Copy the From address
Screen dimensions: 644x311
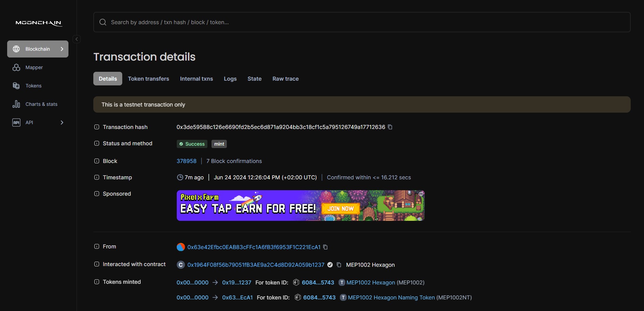[x=325, y=247]
